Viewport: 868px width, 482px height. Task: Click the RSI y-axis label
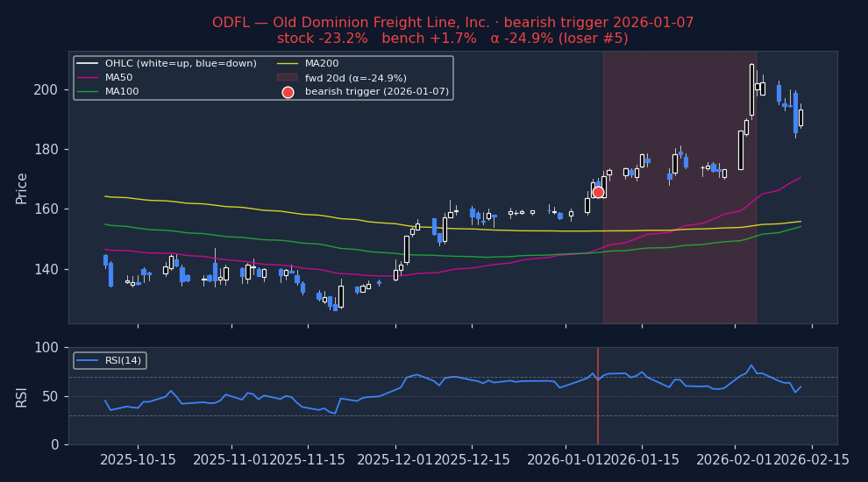point(22,396)
